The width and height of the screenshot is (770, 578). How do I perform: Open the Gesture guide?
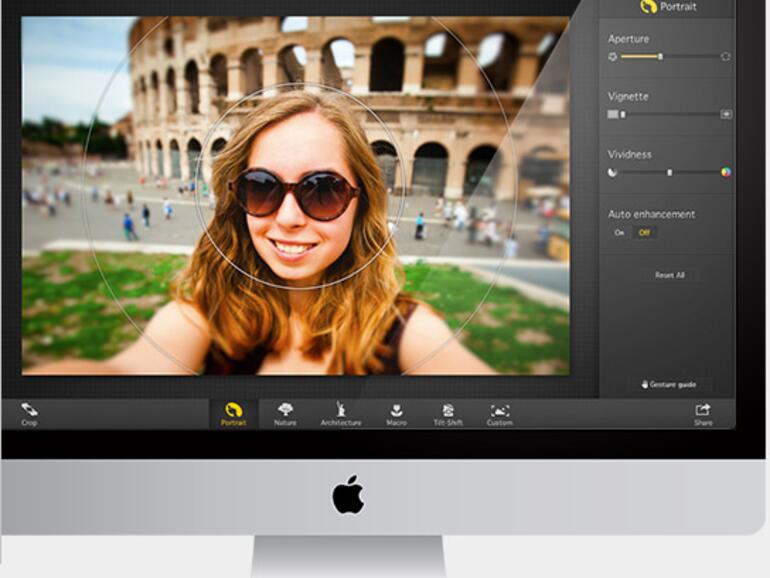coord(669,385)
